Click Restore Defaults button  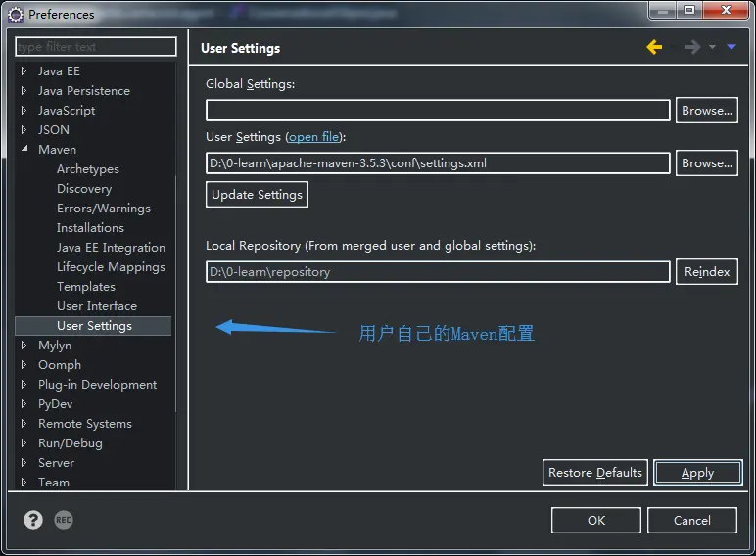[595, 473]
